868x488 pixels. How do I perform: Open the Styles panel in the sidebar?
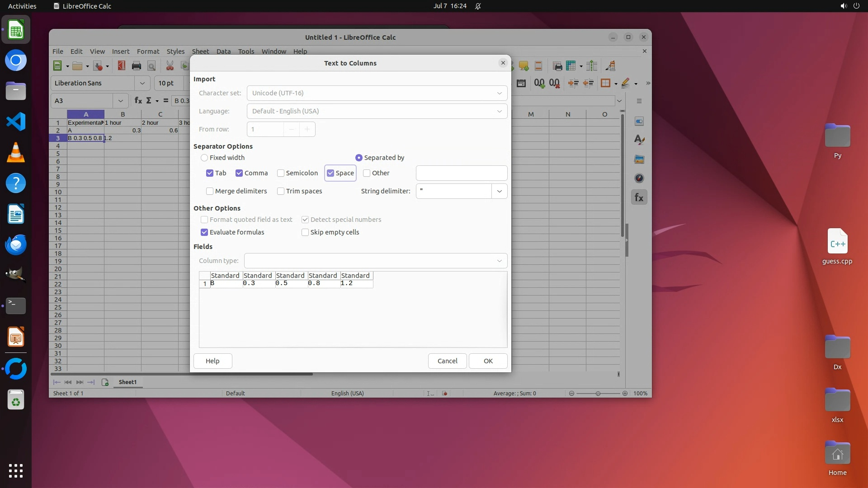(x=639, y=140)
